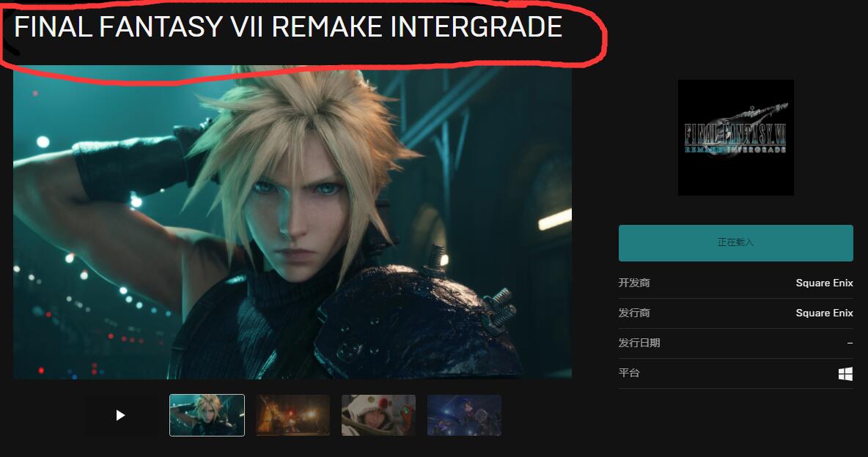Show the blue battle scene thumbnail
The image size is (868, 457).
pos(465,415)
